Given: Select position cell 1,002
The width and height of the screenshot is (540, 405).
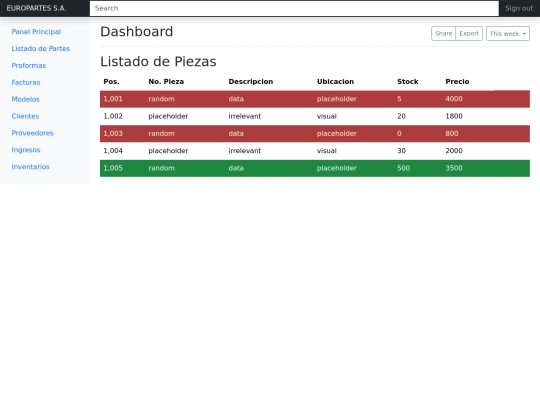Looking at the screenshot, I should (113, 116).
